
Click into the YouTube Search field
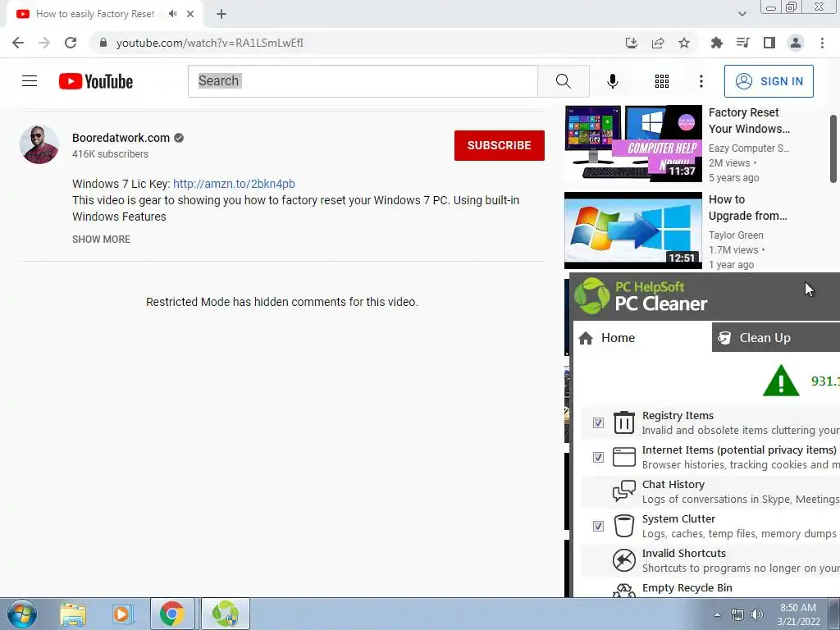pyautogui.click(x=363, y=81)
